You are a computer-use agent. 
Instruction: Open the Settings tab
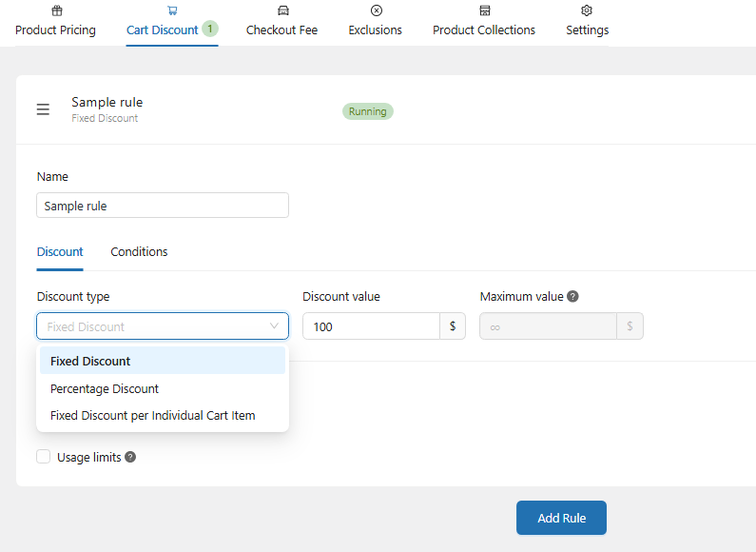(x=588, y=30)
